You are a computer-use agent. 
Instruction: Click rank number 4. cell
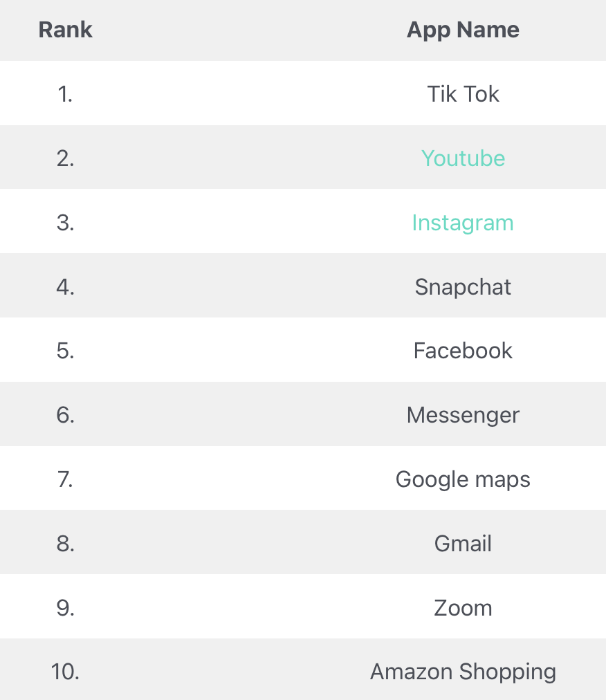65,286
